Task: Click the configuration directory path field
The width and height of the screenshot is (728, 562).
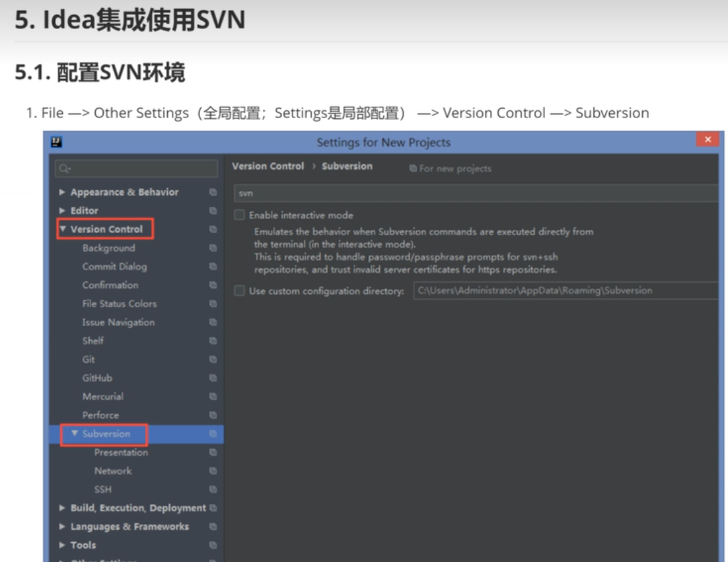Action: [x=565, y=291]
